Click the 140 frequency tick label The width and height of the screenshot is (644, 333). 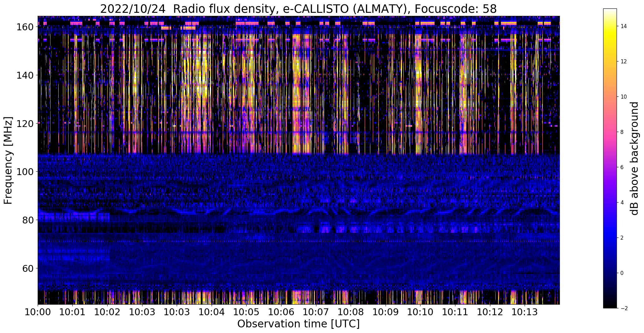(25, 75)
